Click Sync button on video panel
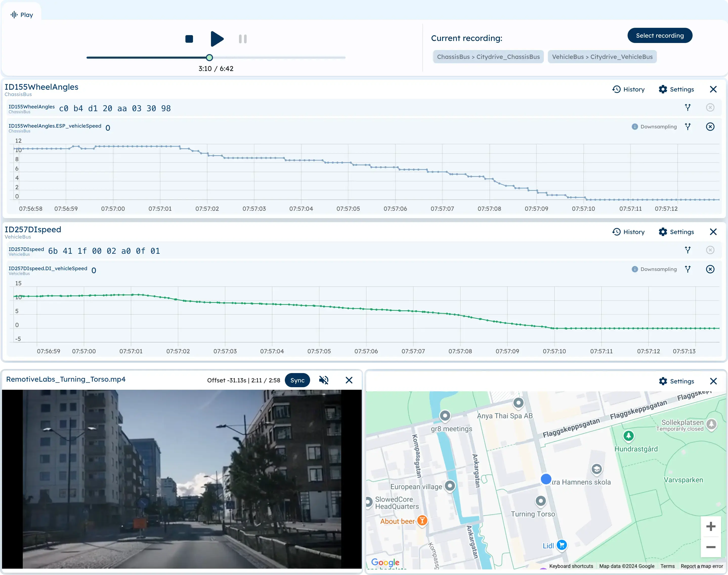The width and height of the screenshot is (728, 575). coord(297,380)
